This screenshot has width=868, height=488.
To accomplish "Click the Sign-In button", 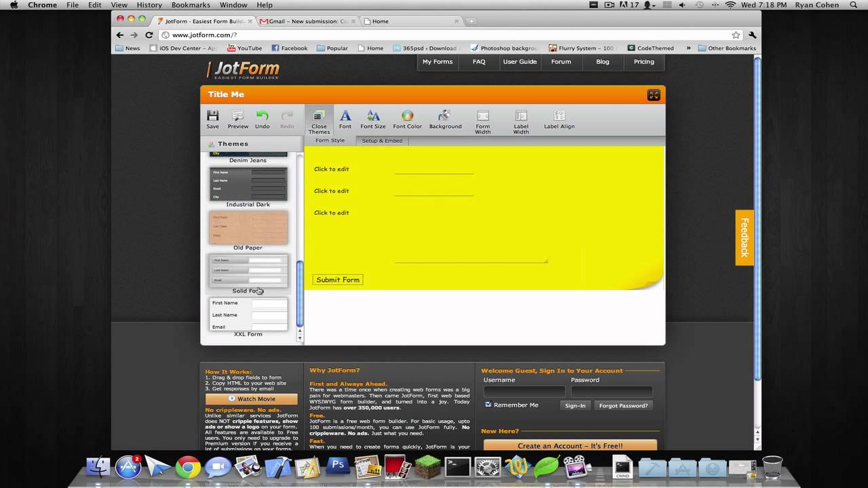I will 575,405.
